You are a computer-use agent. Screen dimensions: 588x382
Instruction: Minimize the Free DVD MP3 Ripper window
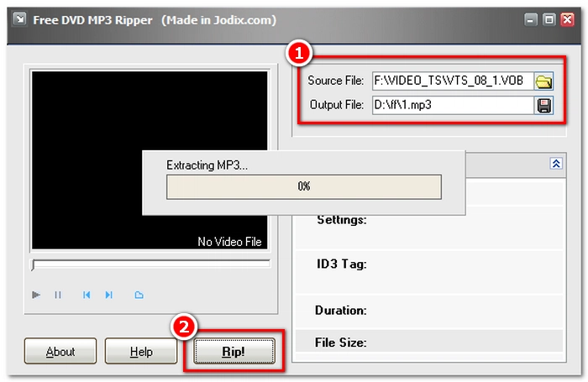click(x=530, y=19)
